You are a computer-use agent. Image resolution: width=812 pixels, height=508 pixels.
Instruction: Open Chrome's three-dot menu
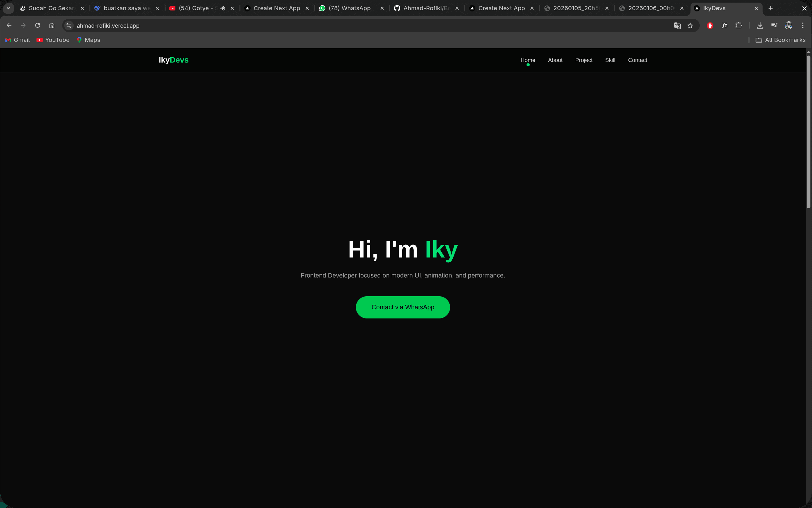[x=802, y=25]
